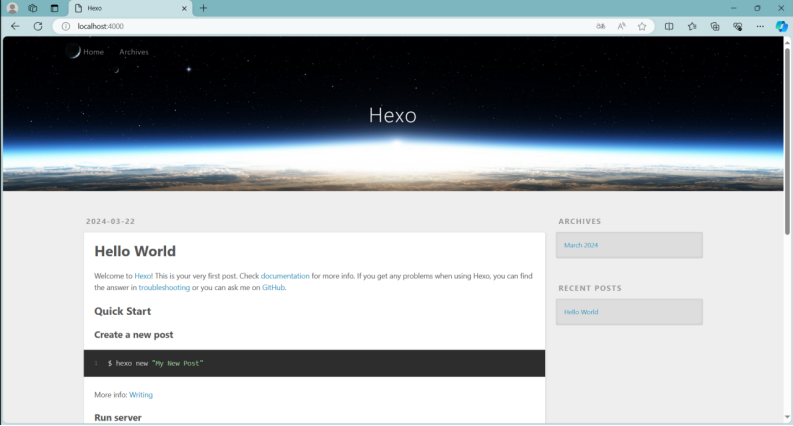View site information icon in address bar

[66, 26]
